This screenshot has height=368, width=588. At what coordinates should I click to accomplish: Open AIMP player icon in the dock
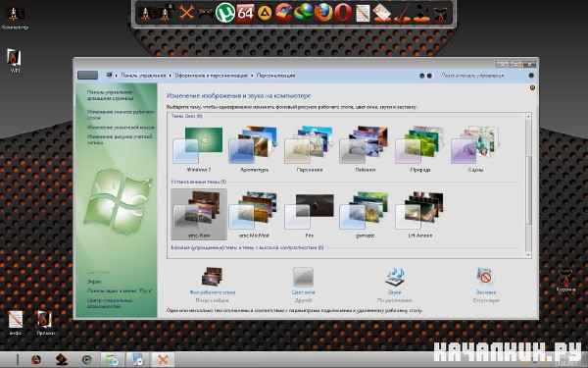(266, 14)
